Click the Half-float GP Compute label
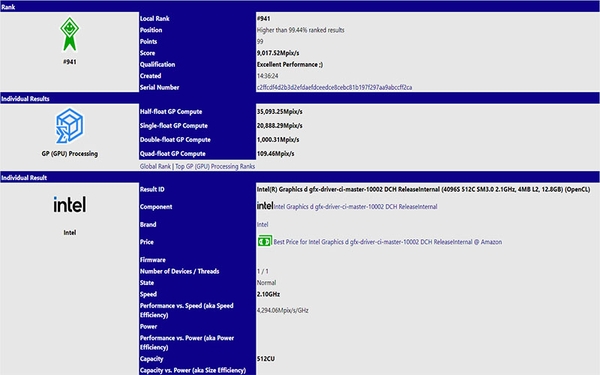Screen dimensions: 600x375 (171, 112)
